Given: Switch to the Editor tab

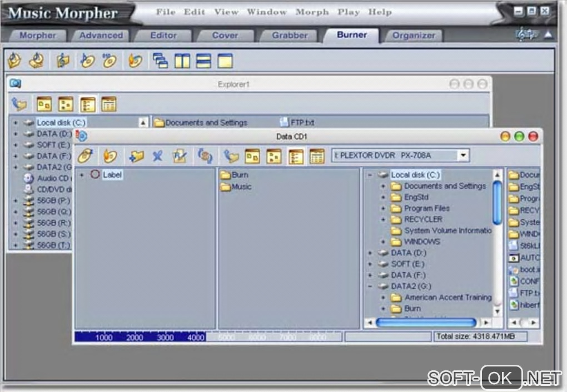Looking at the screenshot, I should 163,36.
